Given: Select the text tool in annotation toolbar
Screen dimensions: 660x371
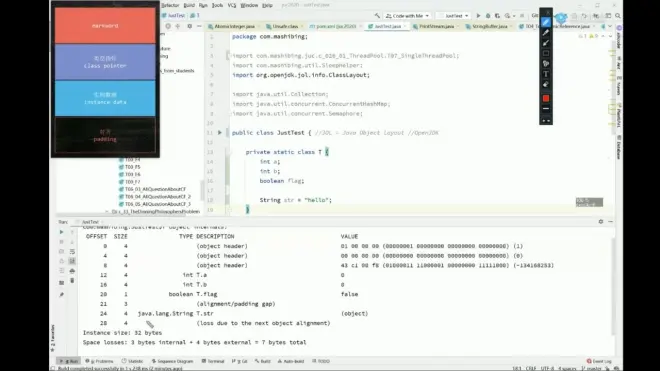Looking at the screenshot, I should tap(546, 74).
